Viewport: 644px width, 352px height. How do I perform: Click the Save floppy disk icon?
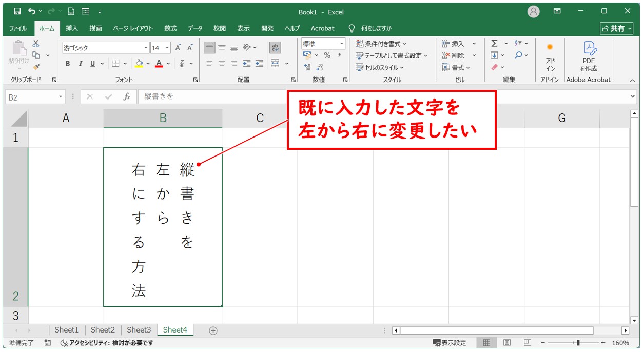coord(17,11)
